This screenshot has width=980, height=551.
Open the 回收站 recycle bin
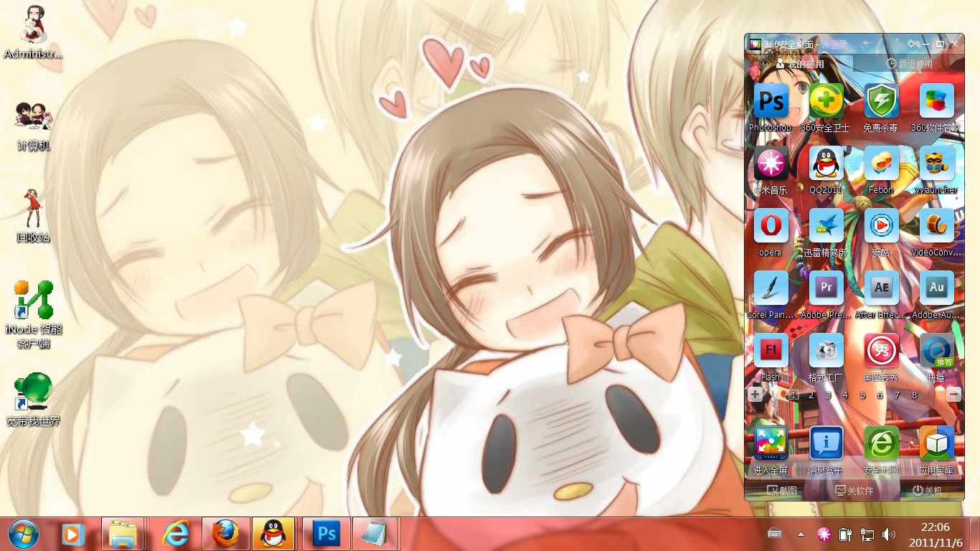click(x=33, y=216)
